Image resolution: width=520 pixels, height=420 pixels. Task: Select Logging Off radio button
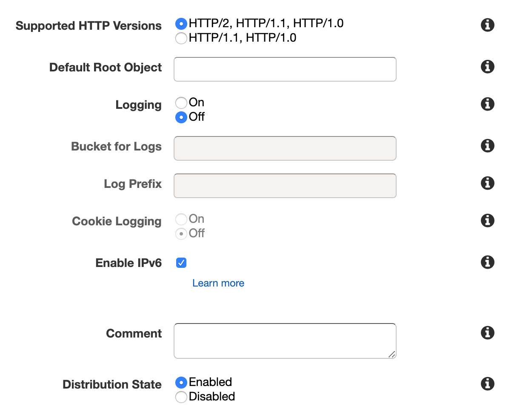(181, 117)
